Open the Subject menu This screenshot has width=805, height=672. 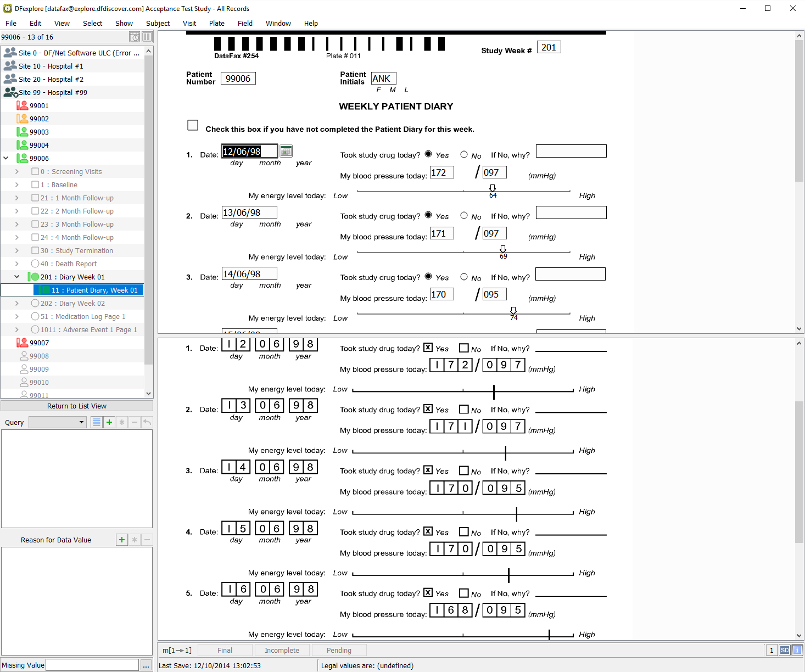[158, 23]
